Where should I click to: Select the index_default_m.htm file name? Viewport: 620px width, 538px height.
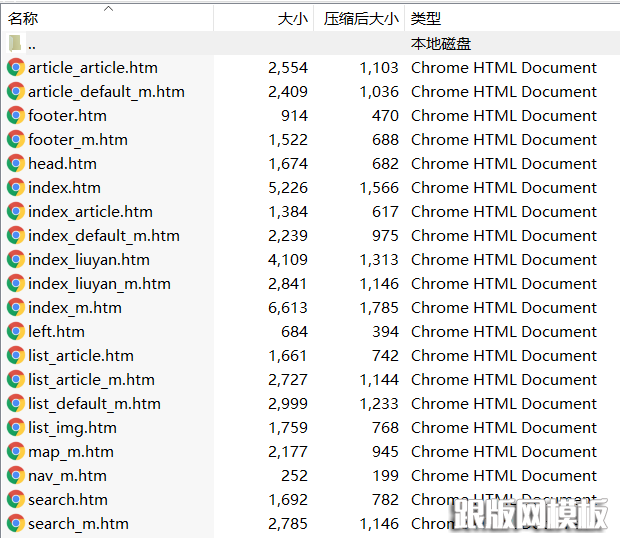coord(104,236)
